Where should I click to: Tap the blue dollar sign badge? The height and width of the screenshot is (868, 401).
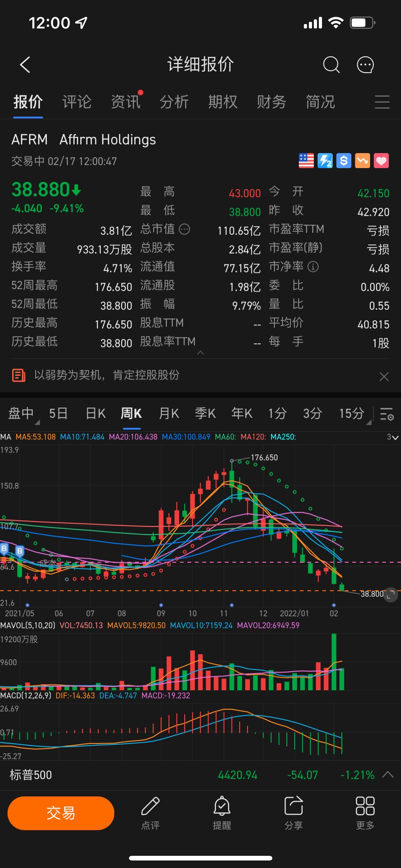(x=344, y=160)
